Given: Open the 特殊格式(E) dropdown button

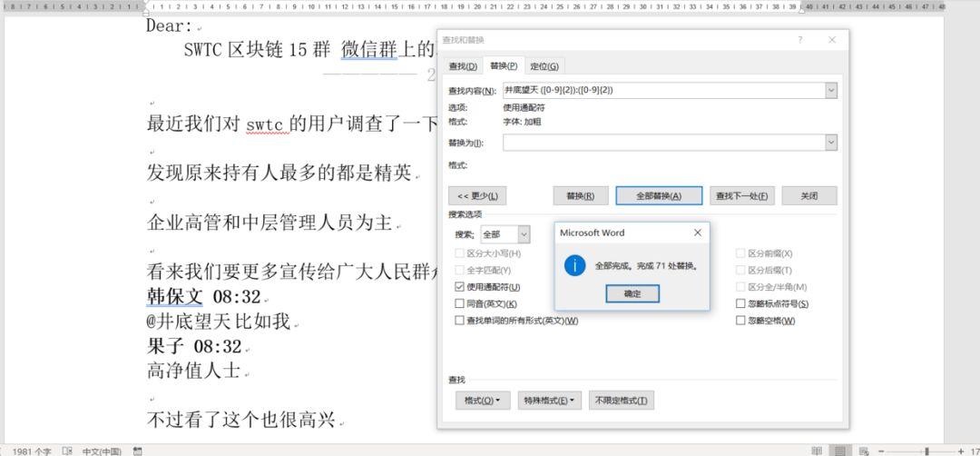Looking at the screenshot, I should pos(550,401).
